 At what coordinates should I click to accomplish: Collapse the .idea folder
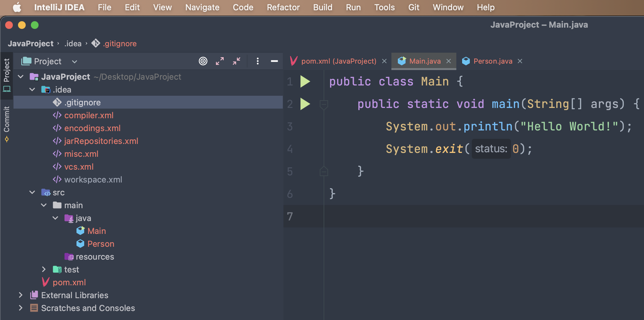pyautogui.click(x=32, y=89)
